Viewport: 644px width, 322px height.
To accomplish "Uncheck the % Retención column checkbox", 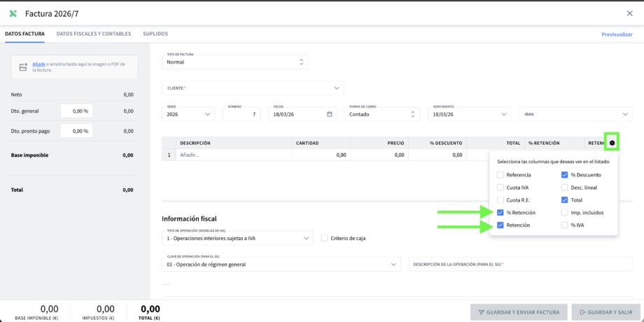I will click(x=500, y=212).
